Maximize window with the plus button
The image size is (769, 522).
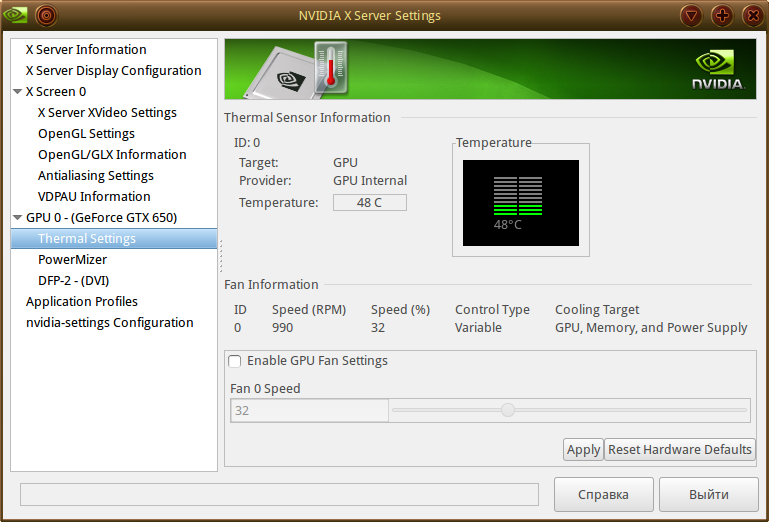tap(722, 16)
